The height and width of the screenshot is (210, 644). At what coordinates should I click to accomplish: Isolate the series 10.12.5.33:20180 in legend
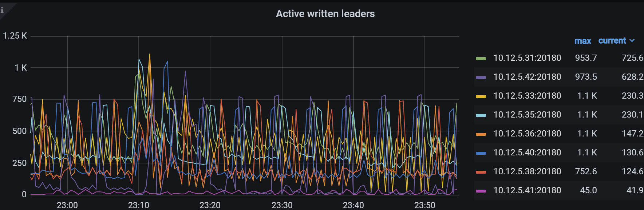[527, 96]
